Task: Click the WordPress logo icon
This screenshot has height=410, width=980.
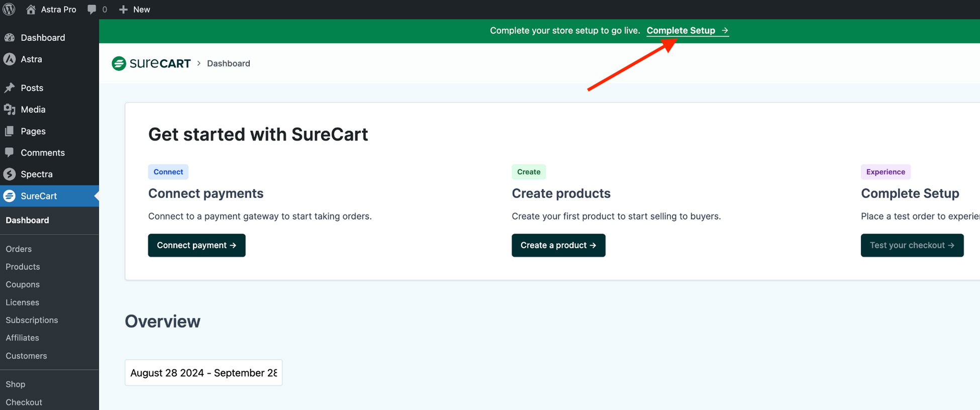Action: [x=9, y=9]
